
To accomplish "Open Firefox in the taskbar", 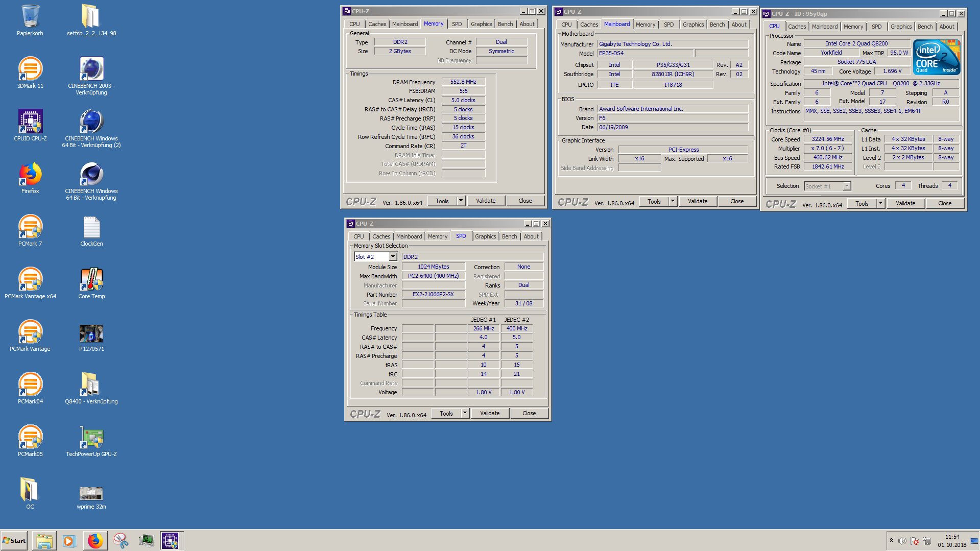I will (x=95, y=541).
